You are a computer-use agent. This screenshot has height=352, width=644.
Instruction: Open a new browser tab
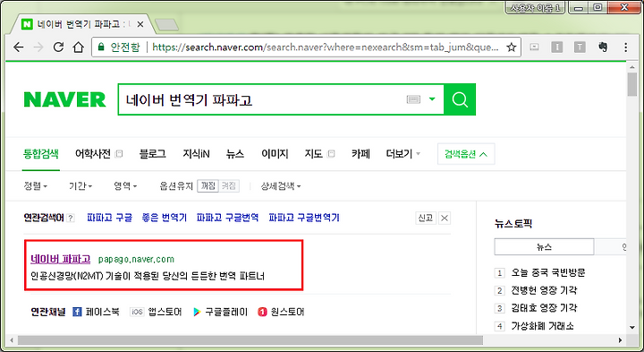coord(166,25)
